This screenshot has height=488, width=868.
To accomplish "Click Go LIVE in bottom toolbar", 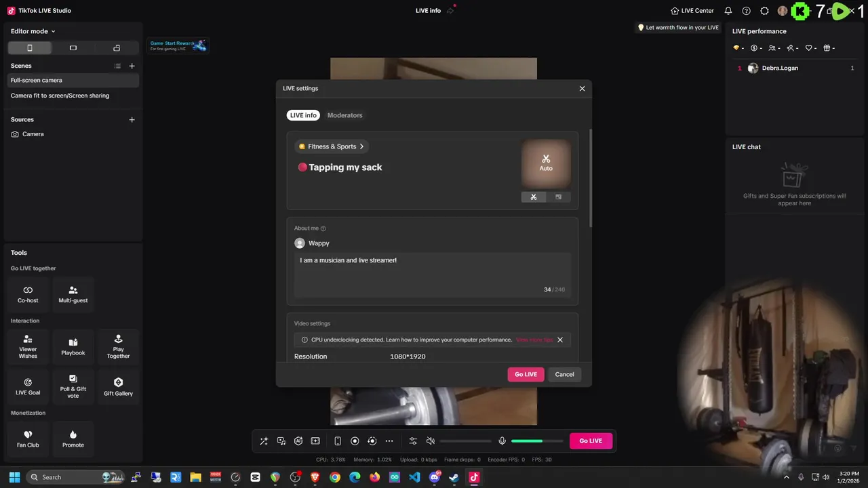I will pos(591,441).
